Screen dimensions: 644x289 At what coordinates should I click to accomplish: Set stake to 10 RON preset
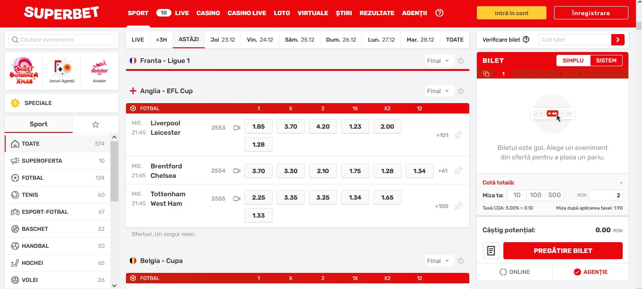(x=517, y=195)
